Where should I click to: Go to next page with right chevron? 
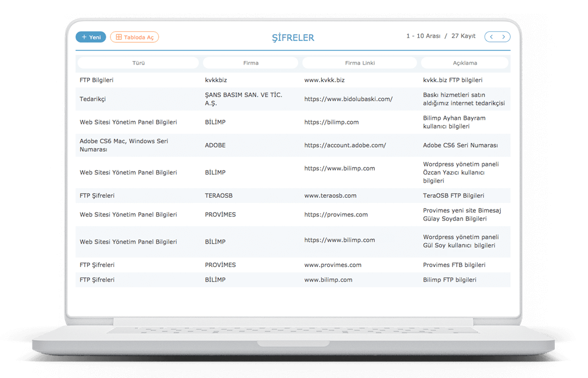pyautogui.click(x=504, y=37)
